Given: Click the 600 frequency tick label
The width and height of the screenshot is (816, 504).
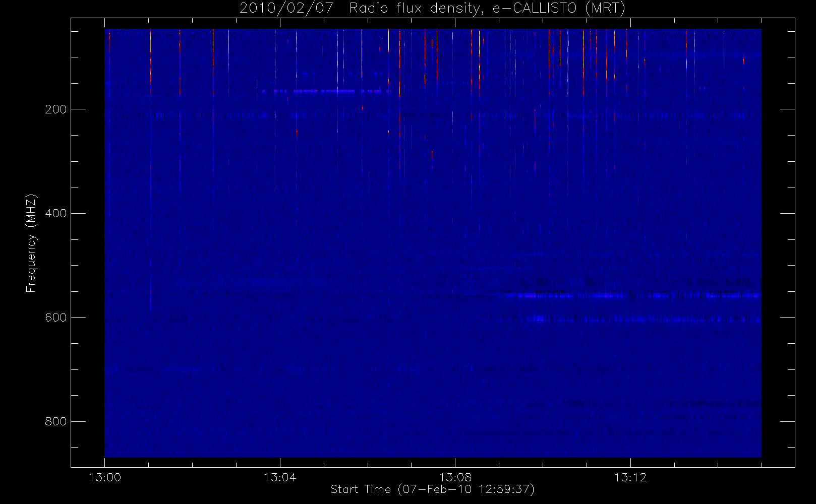Looking at the screenshot, I should coord(55,318).
